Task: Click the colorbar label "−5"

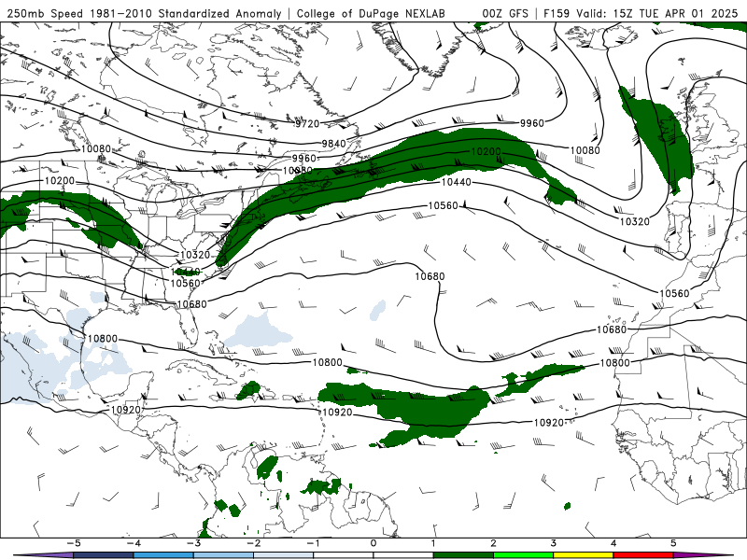Action: click(x=74, y=543)
